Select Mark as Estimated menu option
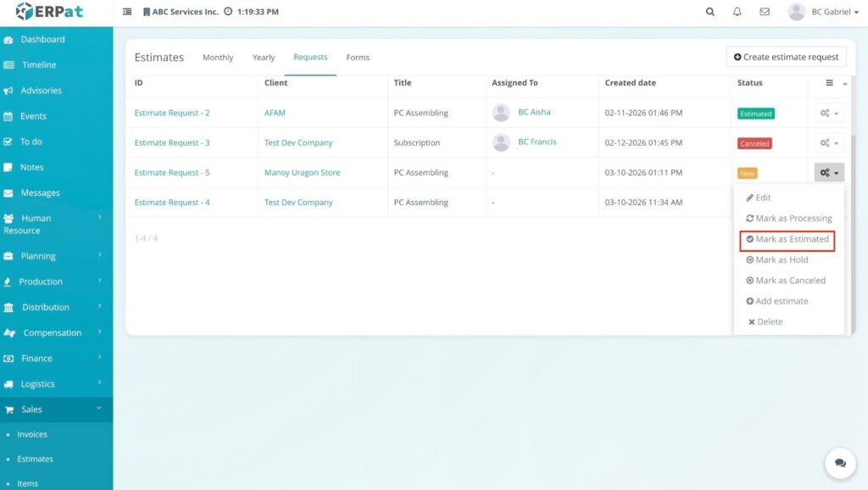Viewport: 868px width, 490px height. pyautogui.click(x=787, y=240)
